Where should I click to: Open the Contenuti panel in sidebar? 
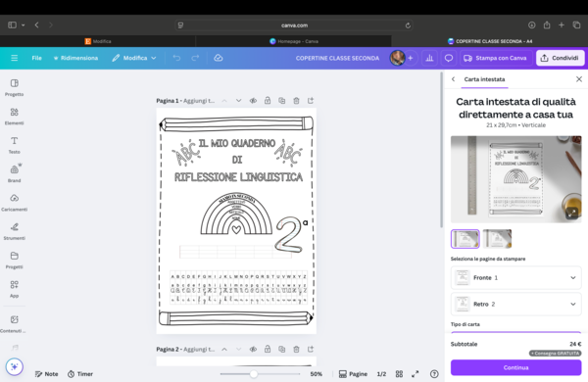[15, 324]
